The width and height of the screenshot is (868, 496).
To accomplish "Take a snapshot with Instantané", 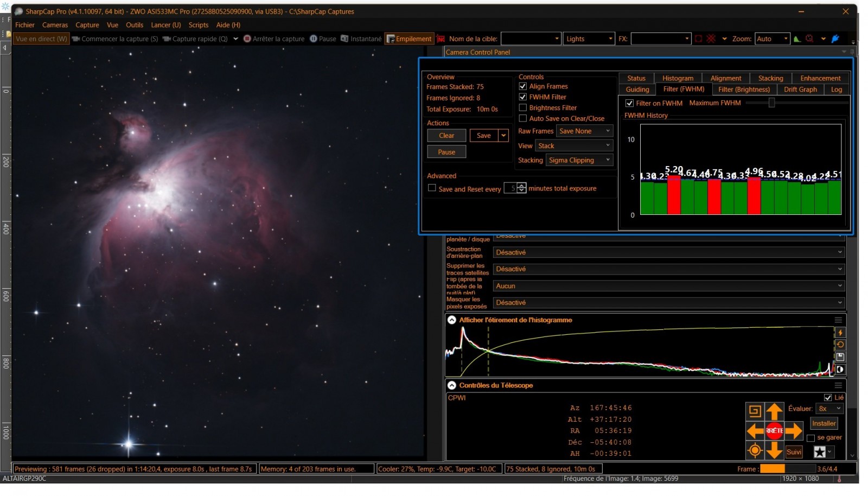I will (361, 39).
